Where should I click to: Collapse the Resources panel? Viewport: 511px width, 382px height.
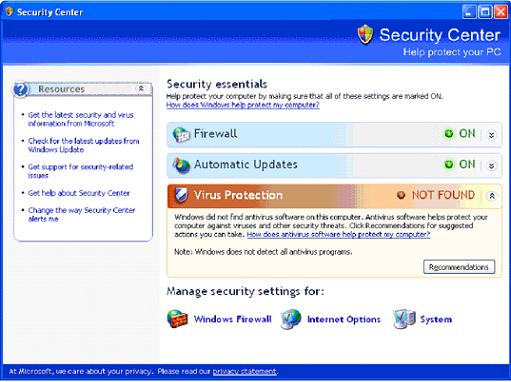point(141,88)
